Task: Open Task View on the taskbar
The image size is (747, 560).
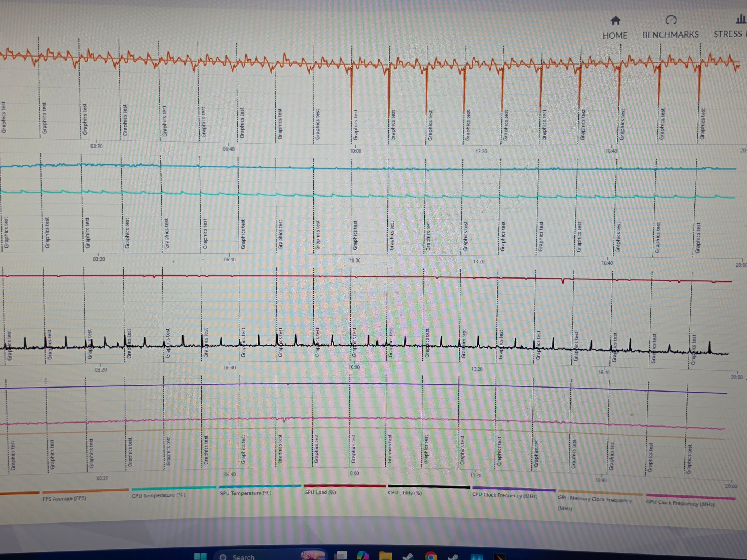Action: click(341, 555)
